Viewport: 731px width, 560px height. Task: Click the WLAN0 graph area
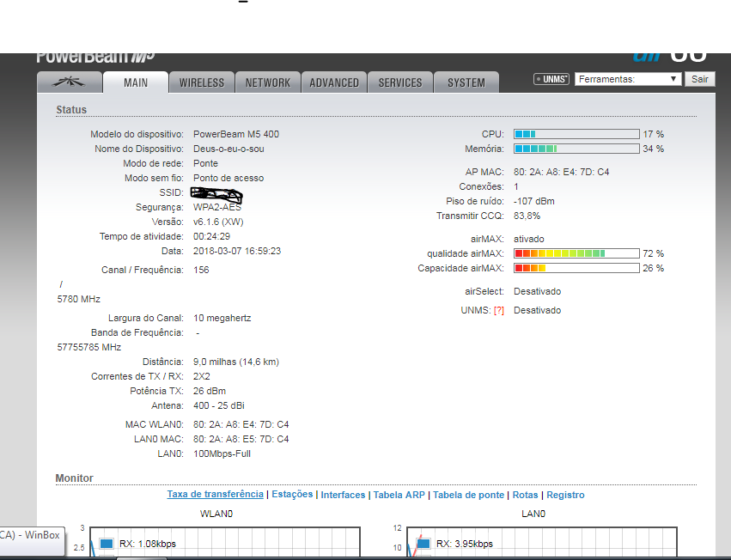[225, 542]
